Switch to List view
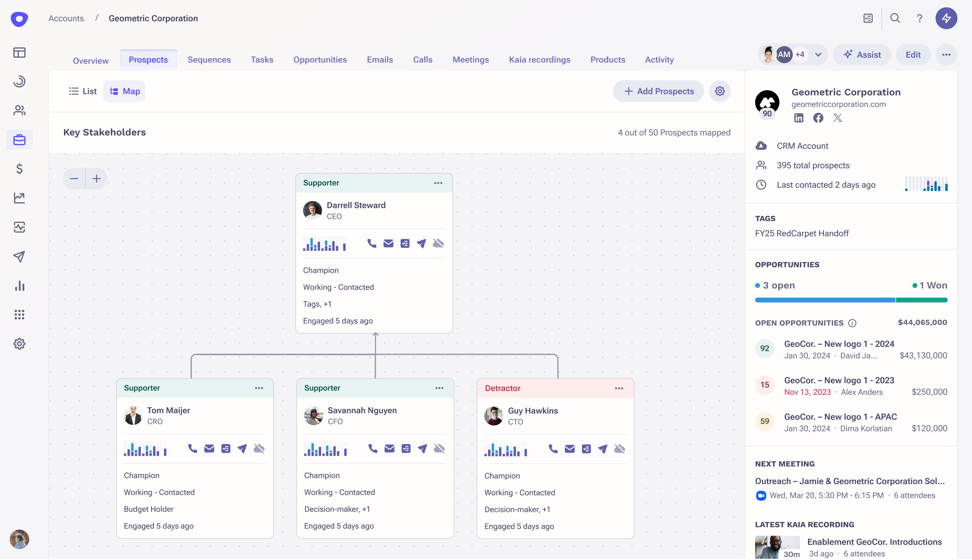972x560 pixels. pyautogui.click(x=83, y=91)
